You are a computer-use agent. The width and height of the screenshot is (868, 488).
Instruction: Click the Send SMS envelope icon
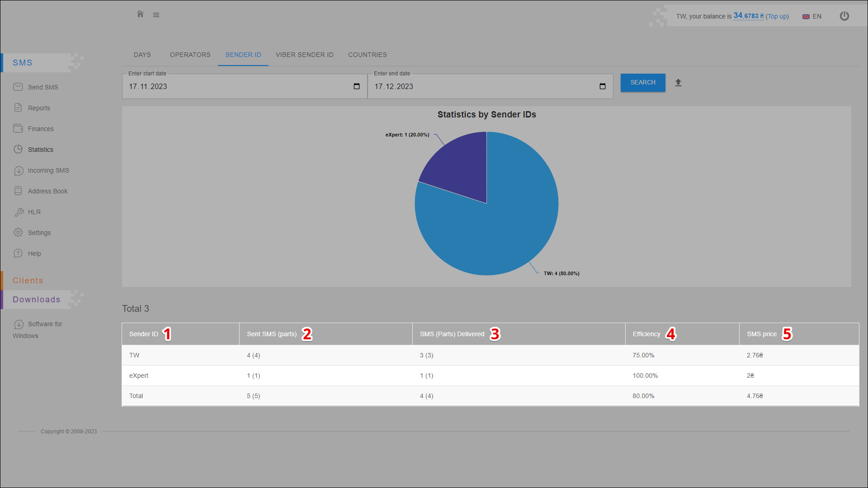click(x=18, y=87)
